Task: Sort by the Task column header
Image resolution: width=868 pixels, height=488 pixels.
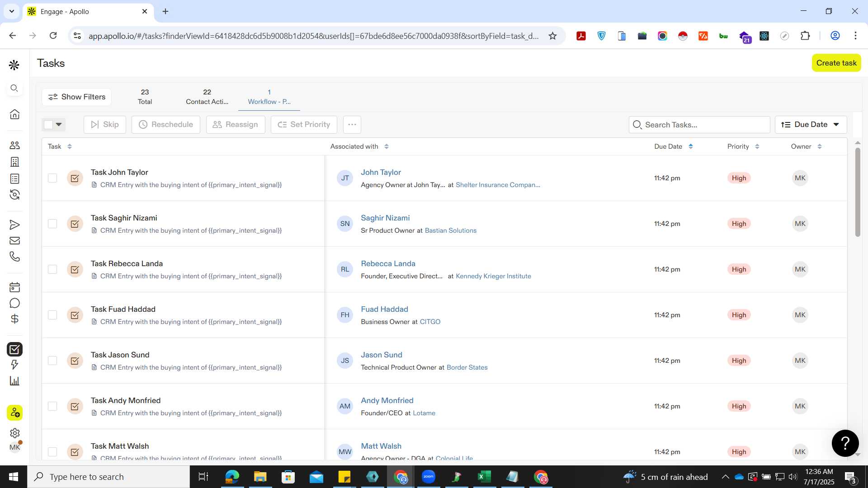Action: tap(60, 146)
